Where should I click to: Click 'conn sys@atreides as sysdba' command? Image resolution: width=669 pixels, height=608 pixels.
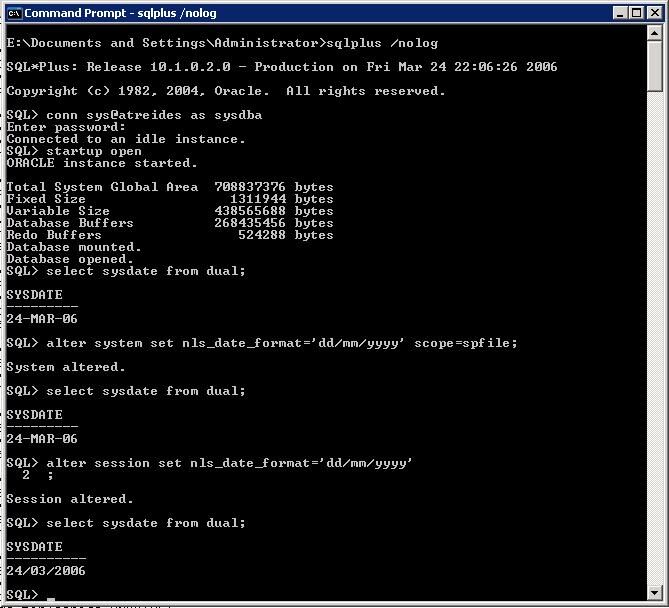coord(154,115)
